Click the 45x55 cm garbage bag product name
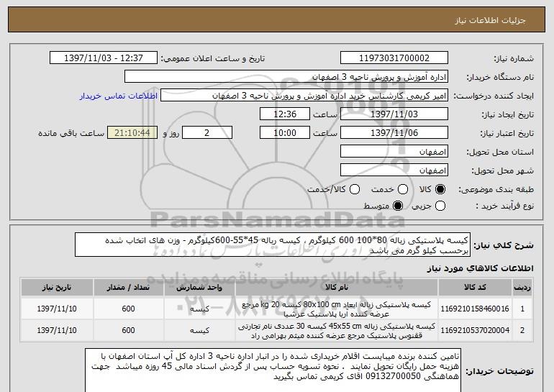 tap(337, 331)
